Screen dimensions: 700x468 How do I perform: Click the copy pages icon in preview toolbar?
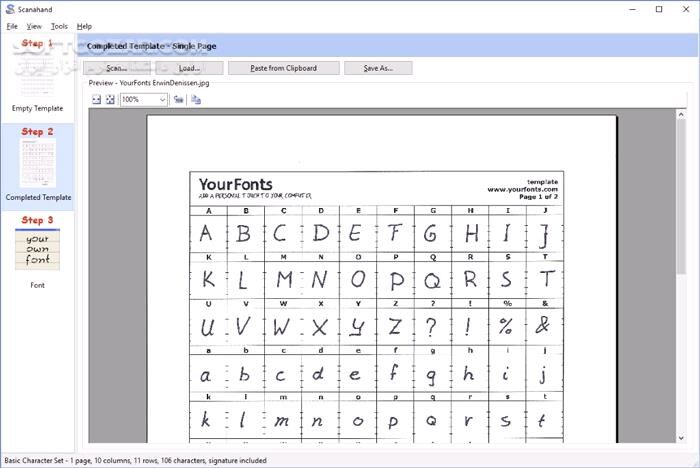pos(196,100)
